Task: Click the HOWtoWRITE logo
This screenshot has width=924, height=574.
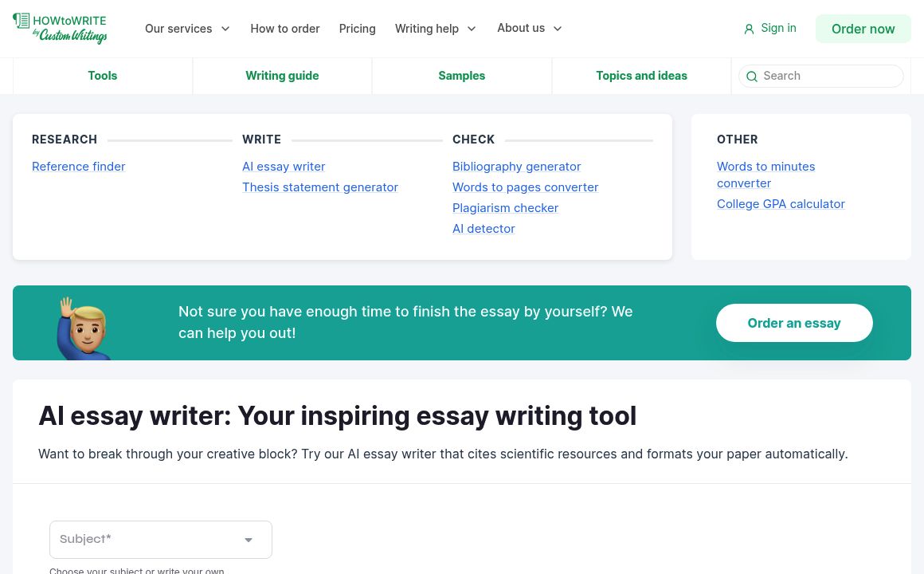Action: 60,29
